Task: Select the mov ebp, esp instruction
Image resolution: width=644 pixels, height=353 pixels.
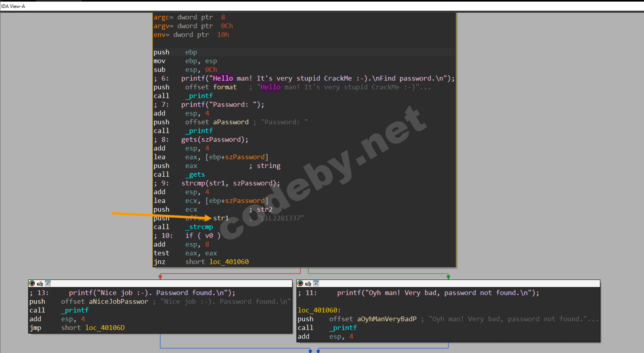Action: tap(185, 61)
